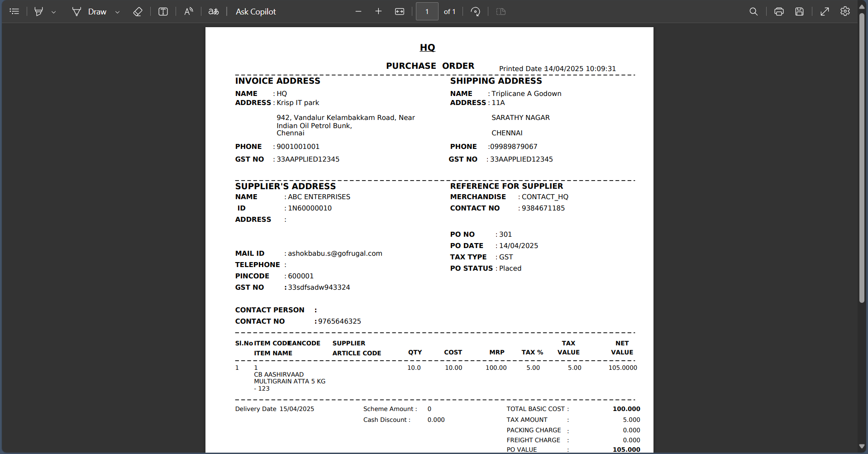Select the Erase tool

(x=138, y=12)
